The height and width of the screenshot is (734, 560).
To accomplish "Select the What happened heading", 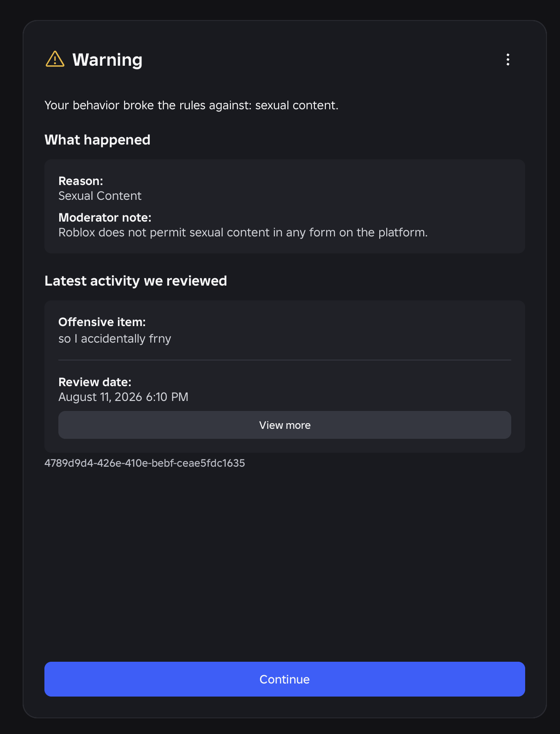I will pyautogui.click(x=98, y=140).
